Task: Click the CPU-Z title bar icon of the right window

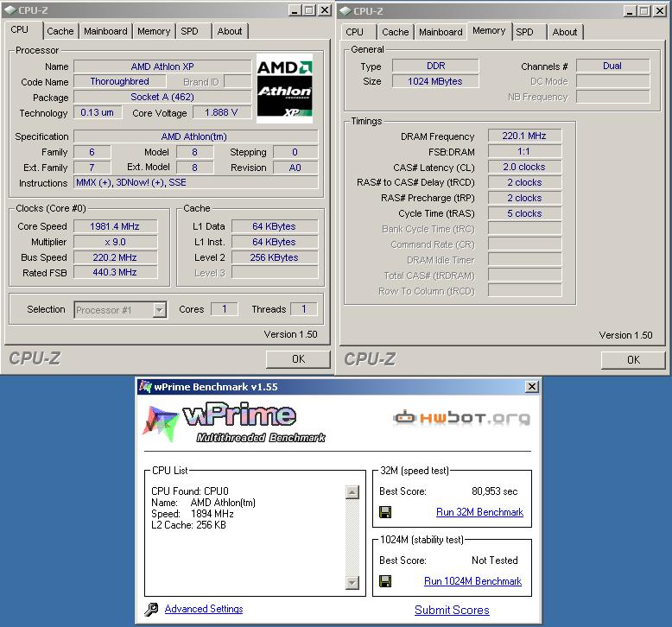Action: coord(346,10)
